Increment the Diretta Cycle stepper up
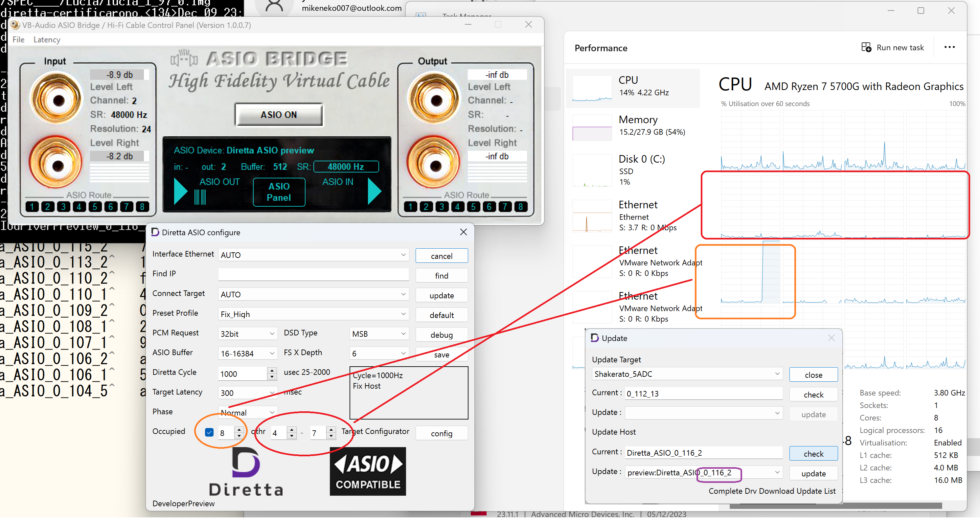 point(272,370)
